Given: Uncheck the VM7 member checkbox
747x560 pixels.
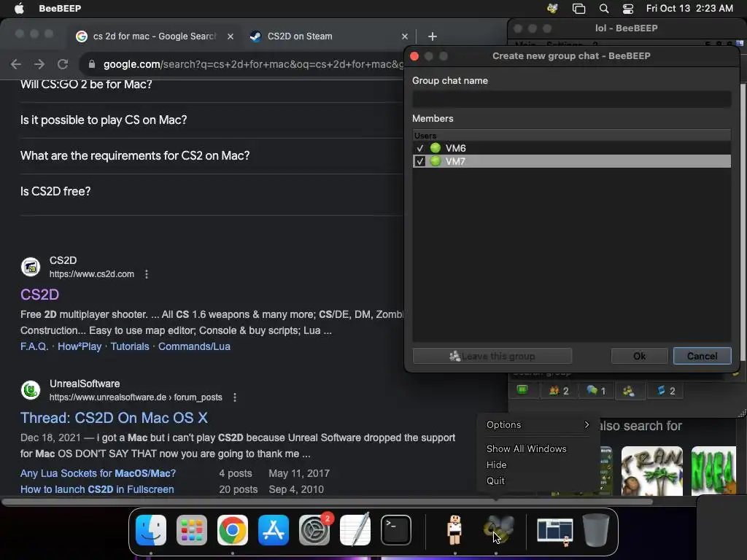Looking at the screenshot, I should pyautogui.click(x=419, y=161).
